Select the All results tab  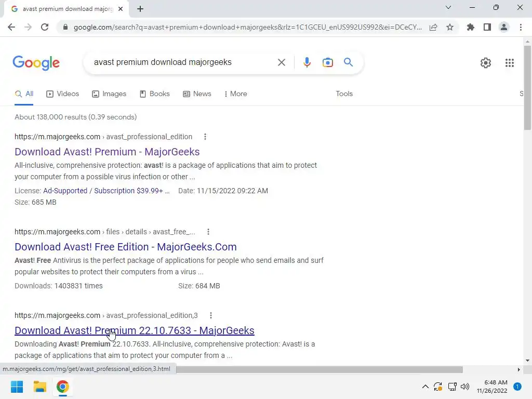(24, 94)
